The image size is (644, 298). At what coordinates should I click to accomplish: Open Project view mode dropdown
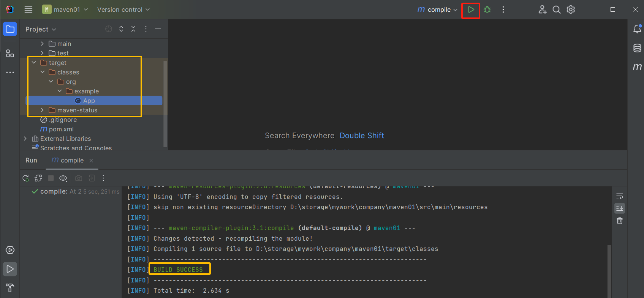click(41, 29)
